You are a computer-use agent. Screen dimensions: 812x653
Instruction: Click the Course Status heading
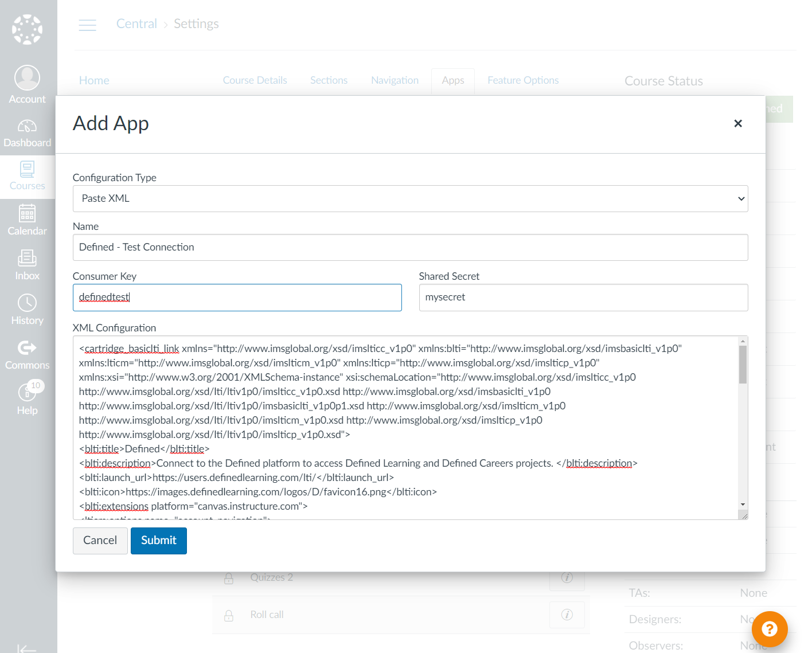coord(664,81)
